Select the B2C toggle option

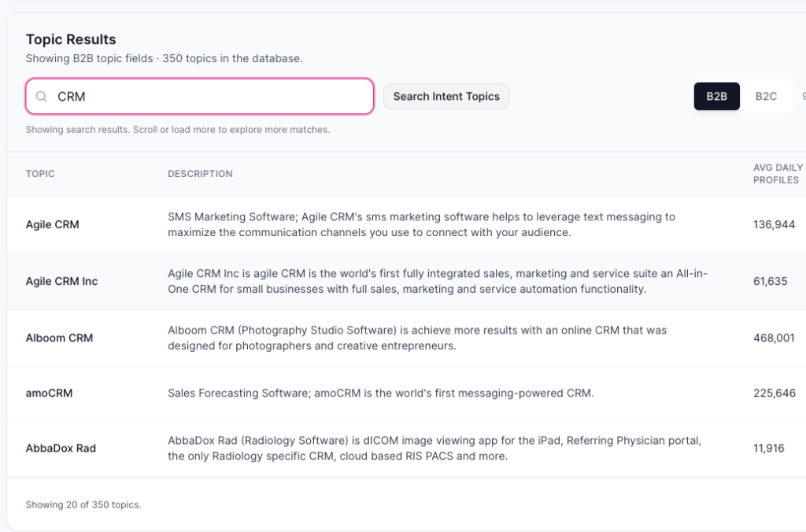coord(766,96)
